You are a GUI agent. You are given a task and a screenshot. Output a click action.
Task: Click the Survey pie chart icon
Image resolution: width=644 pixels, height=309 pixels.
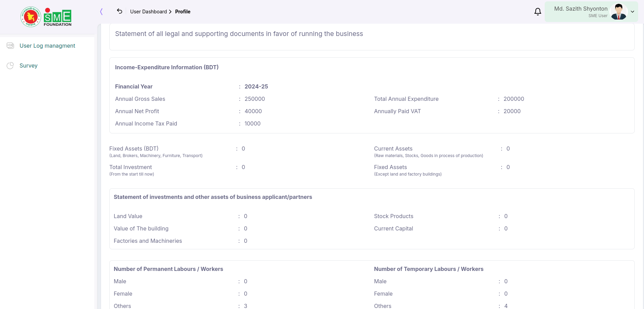click(10, 66)
